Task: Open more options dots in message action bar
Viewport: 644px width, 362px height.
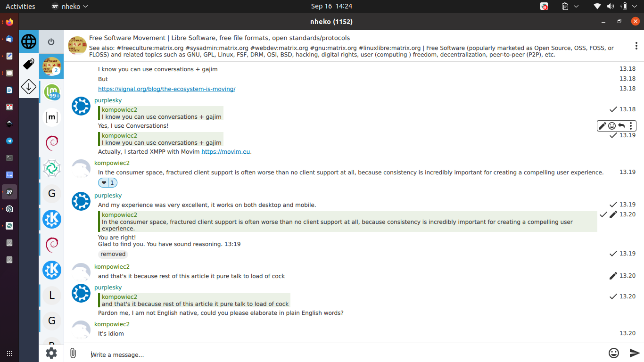Action: click(x=631, y=126)
